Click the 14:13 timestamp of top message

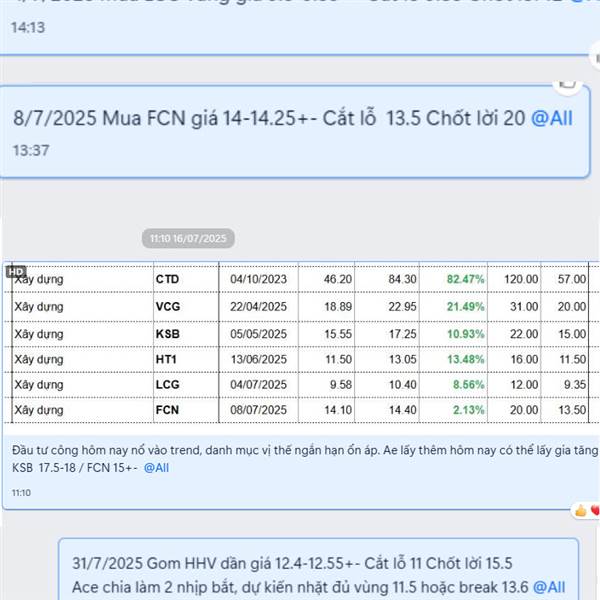[x=28, y=28]
